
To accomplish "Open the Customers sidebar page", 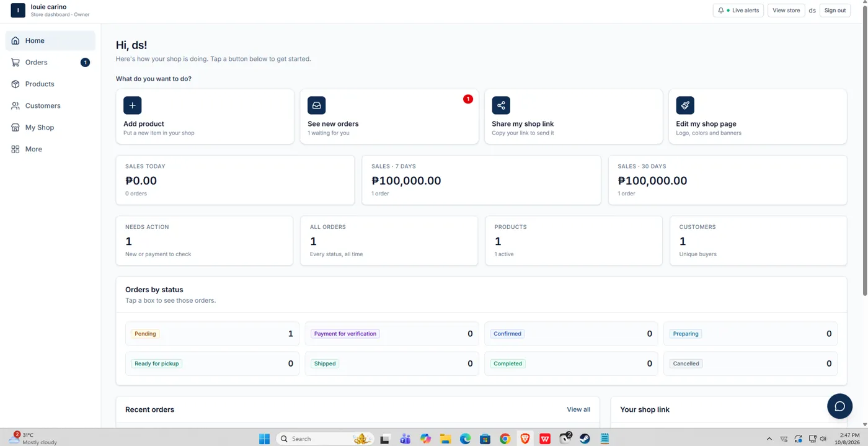I will tap(50, 105).
